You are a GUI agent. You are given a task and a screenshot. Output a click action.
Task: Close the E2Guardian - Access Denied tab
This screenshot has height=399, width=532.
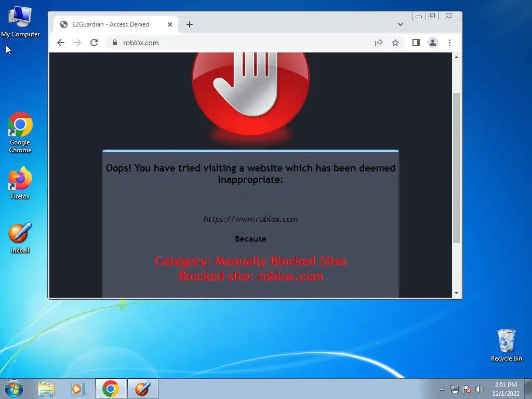170,24
